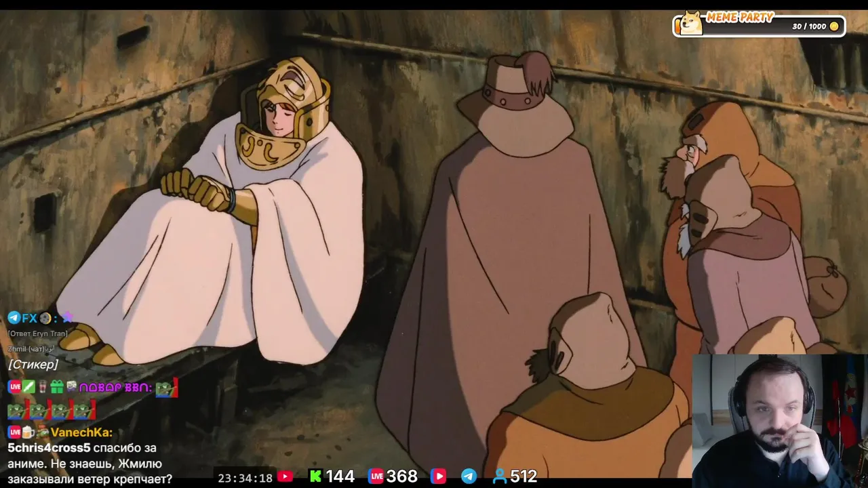The image size is (868, 488).
Task: Click the "[Стикер]" chat message
Action: click(x=33, y=365)
